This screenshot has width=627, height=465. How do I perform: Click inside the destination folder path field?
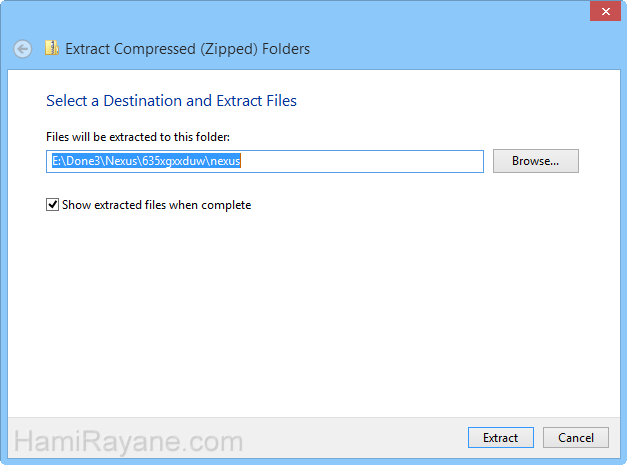click(265, 162)
